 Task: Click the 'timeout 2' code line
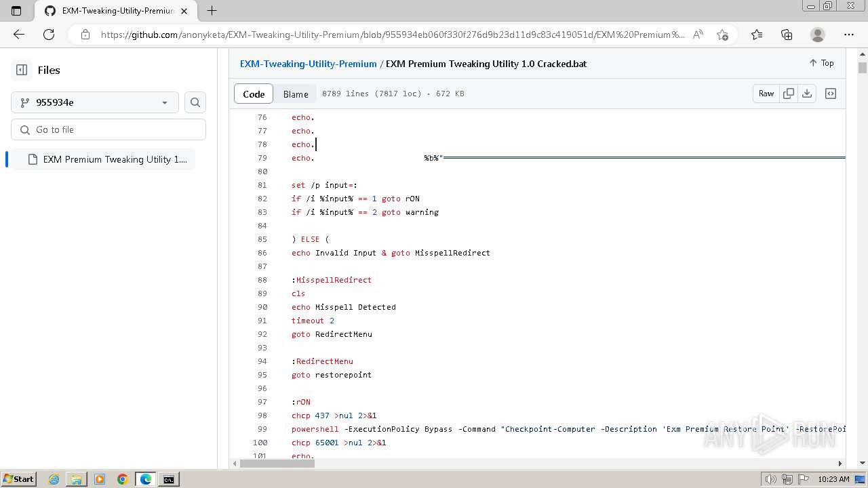313,321
